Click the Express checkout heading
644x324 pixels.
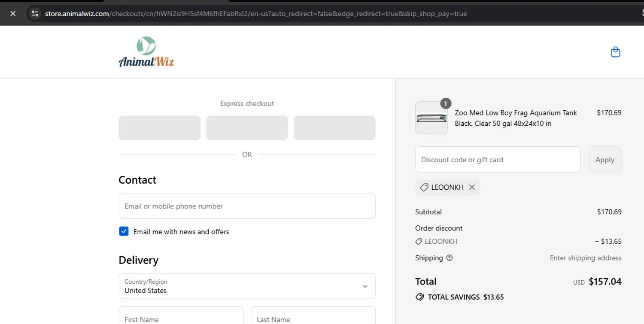(x=247, y=103)
